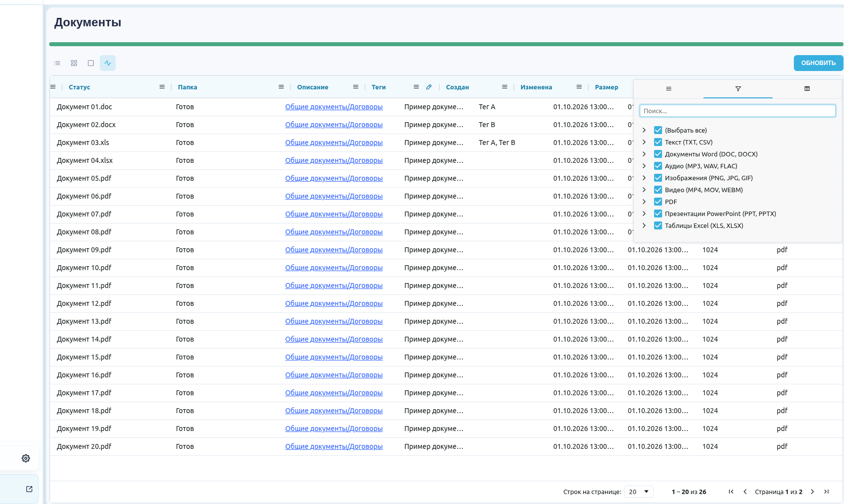The width and height of the screenshot is (844, 504).
Task: Sort by the Описание column header
Action: coord(313,87)
